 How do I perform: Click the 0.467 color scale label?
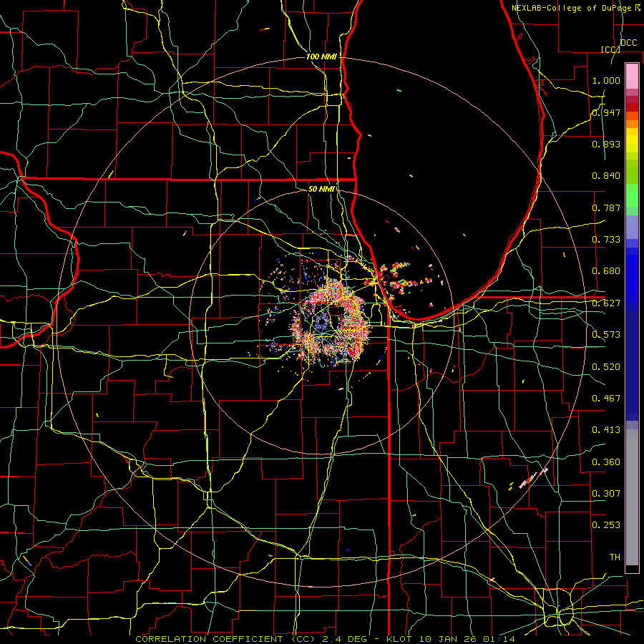coord(606,399)
